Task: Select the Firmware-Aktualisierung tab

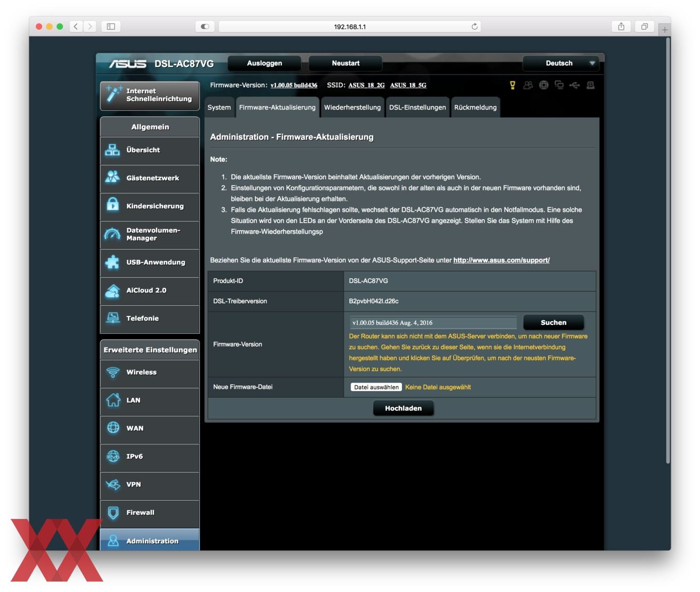Action: pos(277,107)
